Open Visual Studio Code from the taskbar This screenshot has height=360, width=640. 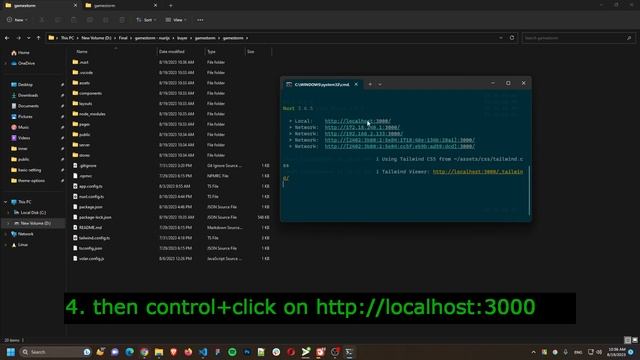[203, 352]
